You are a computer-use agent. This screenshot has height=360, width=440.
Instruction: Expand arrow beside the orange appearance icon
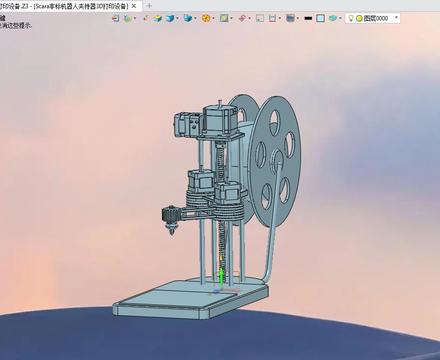tap(213, 18)
